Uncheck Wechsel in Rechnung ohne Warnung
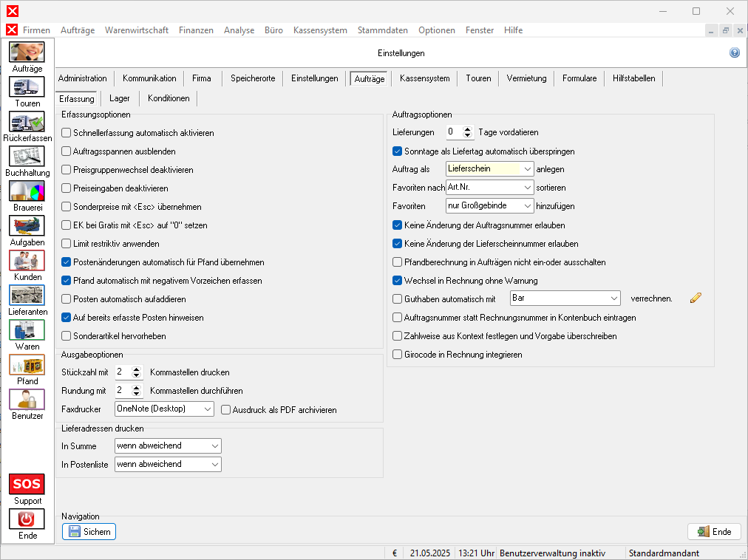 point(398,281)
